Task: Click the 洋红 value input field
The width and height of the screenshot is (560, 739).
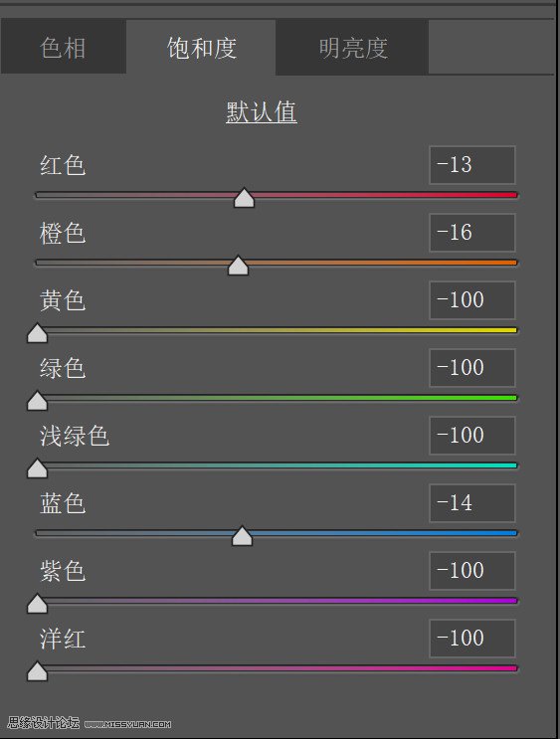Action: point(472,639)
